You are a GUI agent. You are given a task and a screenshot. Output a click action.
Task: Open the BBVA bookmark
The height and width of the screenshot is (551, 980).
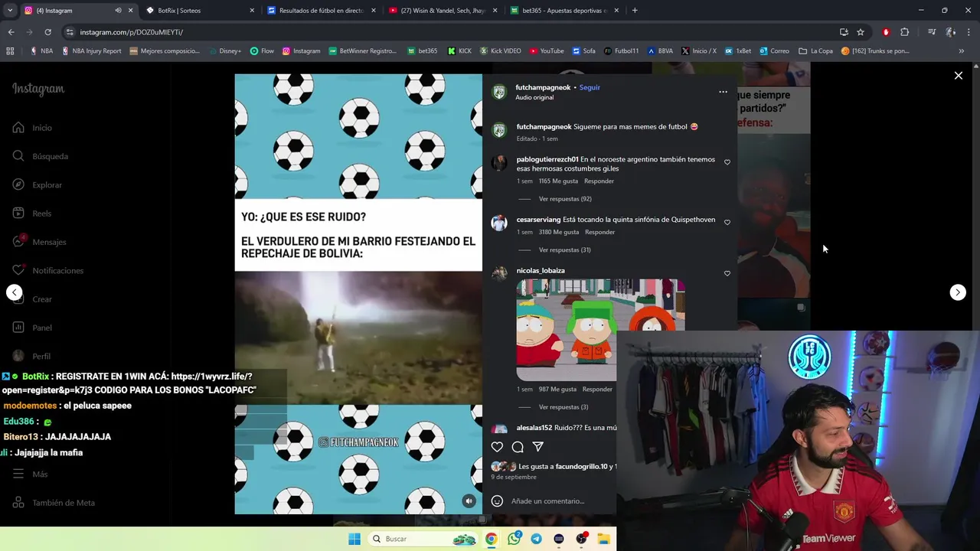click(x=659, y=51)
